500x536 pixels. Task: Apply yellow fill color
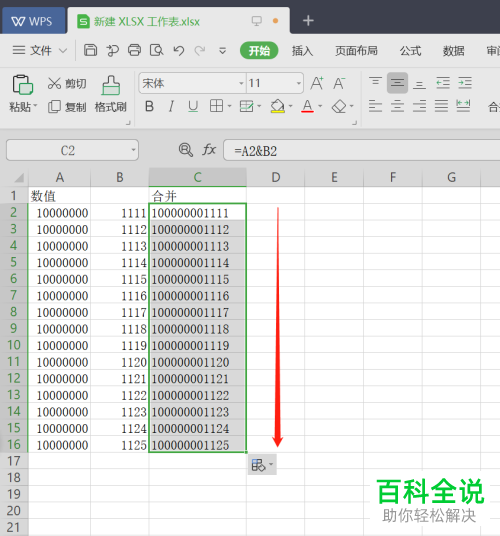coord(278,106)
